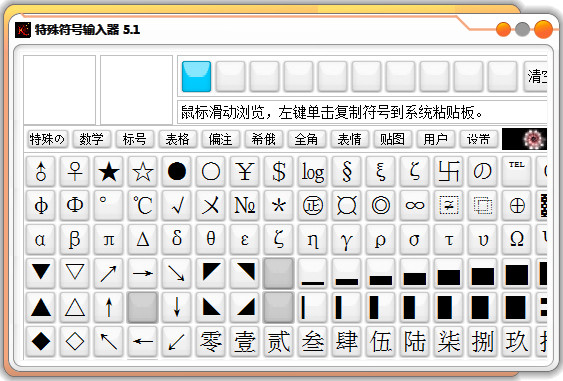Image resolution: width=563 pixels, height=381 pixels.
Task: Select the Chinese numeral 零 symbol
Action: point(210,341)
